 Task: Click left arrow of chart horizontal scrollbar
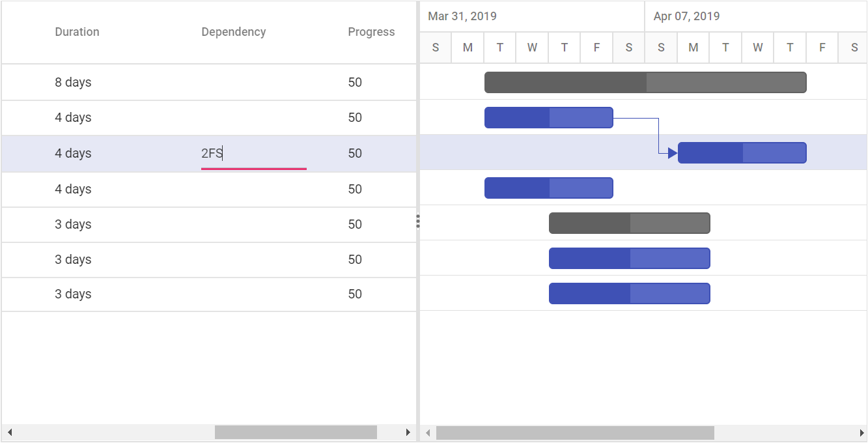428,433
